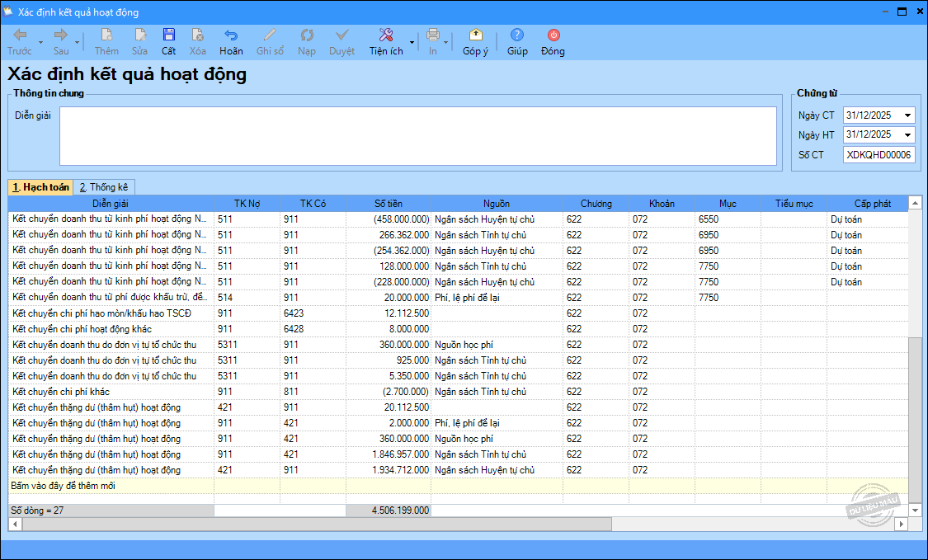The width and height of the screenshot is (928, 560).
Task: Expand the Ngày CT date dropdown
Action: tap(908, 115)
